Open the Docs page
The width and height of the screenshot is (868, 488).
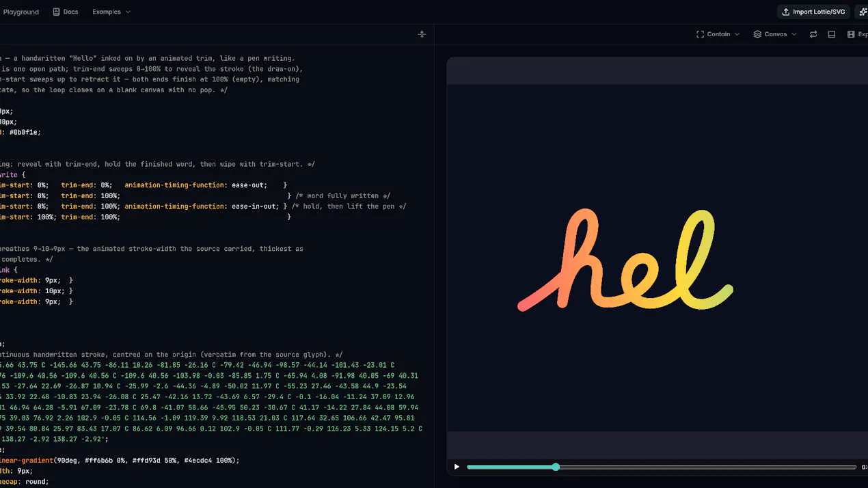[x=66, y=12]
